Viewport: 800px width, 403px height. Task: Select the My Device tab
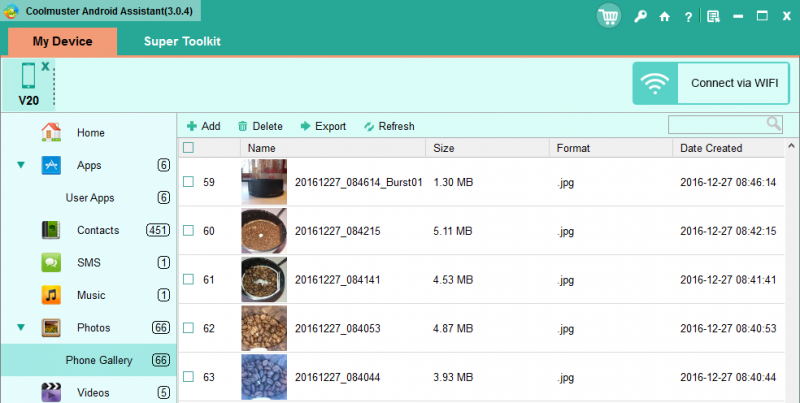coord(62,41)
